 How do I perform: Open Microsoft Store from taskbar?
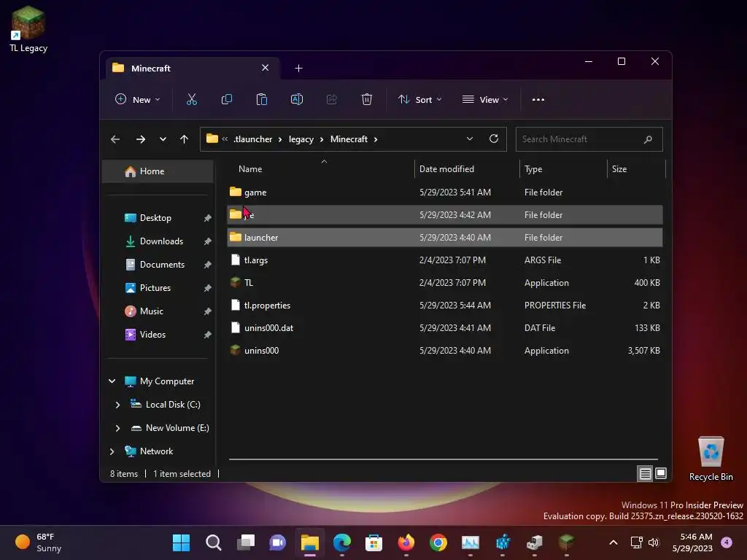coord(374,542)
